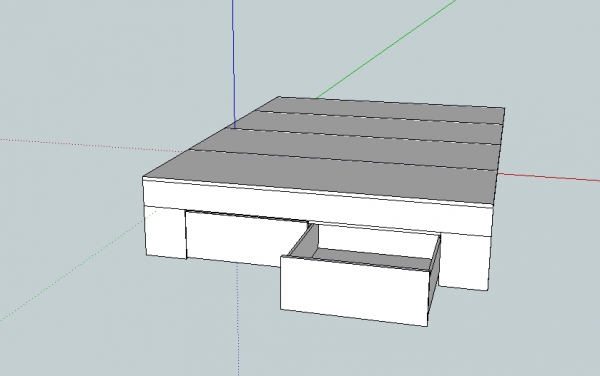600x376 pixels.
Task: Click the dotted red axis line
Action: (x=92, y=146)
